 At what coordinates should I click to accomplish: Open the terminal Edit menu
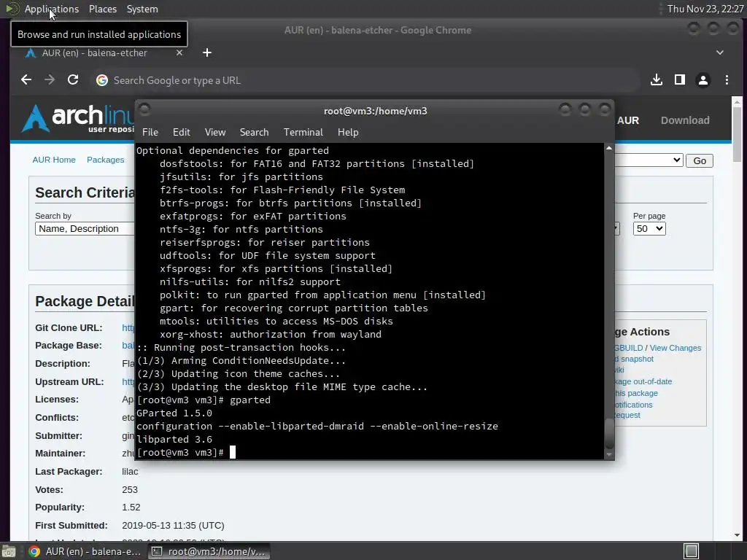(x=181, y=133)
